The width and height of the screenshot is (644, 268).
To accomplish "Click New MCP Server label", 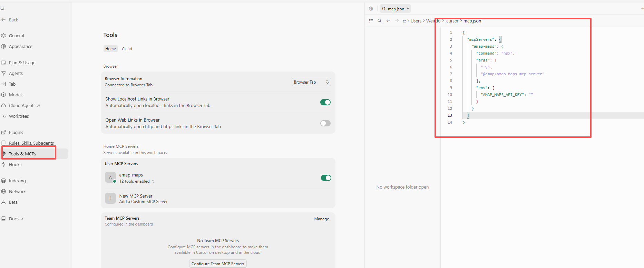I will (x=136, y=196).
